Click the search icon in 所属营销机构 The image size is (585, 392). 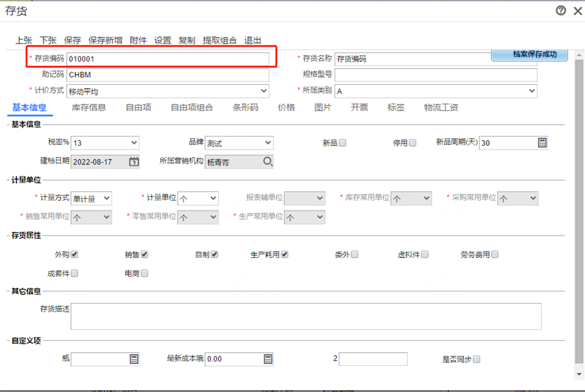267,161
